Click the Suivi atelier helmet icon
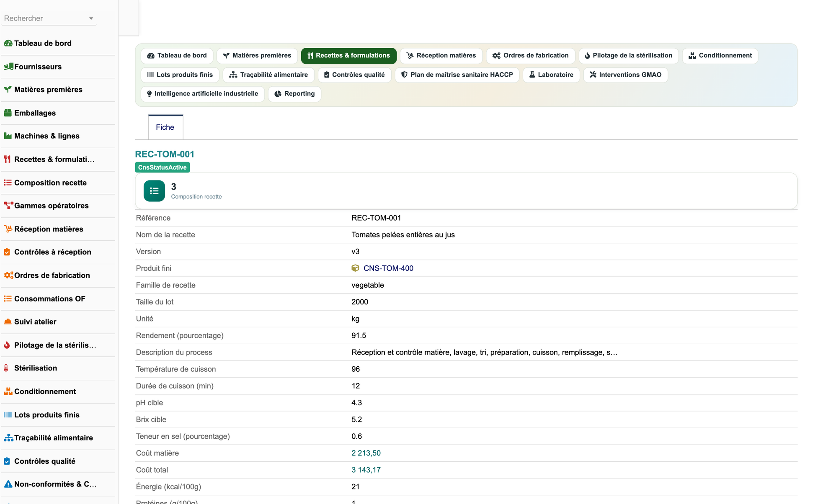 [x=8, y=322]
